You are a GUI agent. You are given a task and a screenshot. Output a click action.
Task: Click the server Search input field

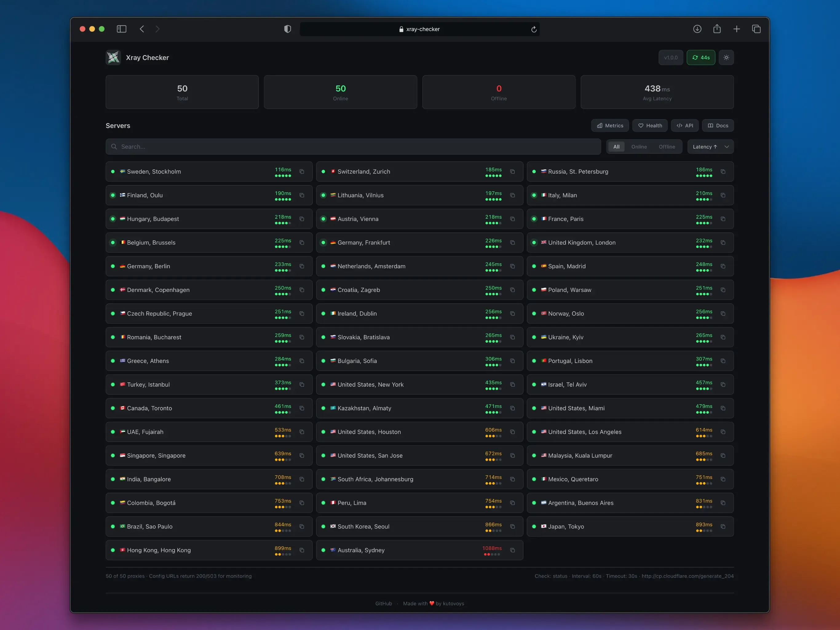click(353, 147)
